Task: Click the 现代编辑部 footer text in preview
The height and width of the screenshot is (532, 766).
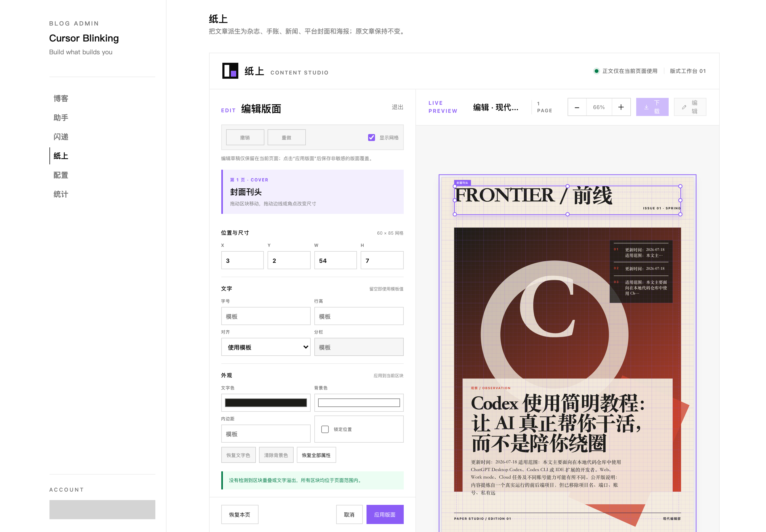Action: click(x=672, y=518)
